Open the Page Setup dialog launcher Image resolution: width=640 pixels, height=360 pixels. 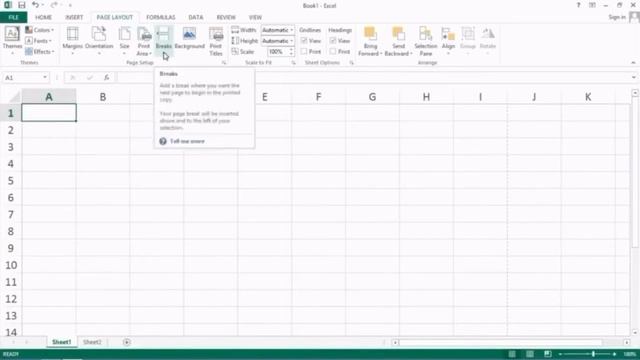pos(224,62)
